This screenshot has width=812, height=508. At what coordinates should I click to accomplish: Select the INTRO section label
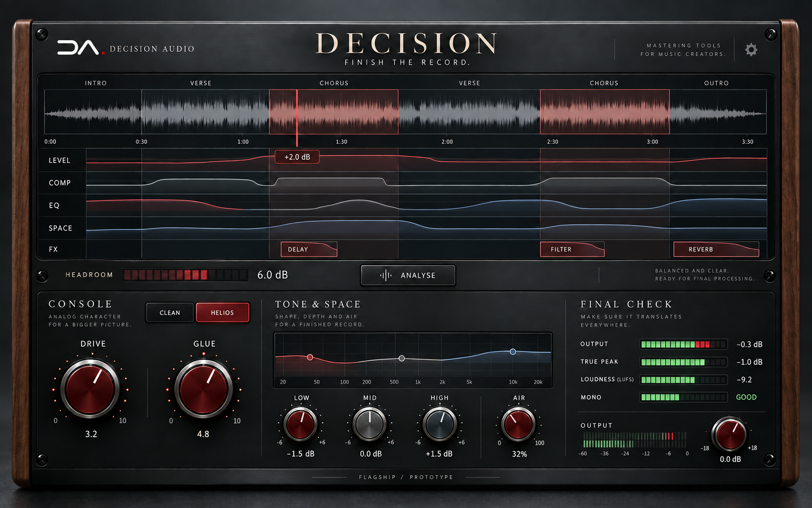tap(96, 83)
